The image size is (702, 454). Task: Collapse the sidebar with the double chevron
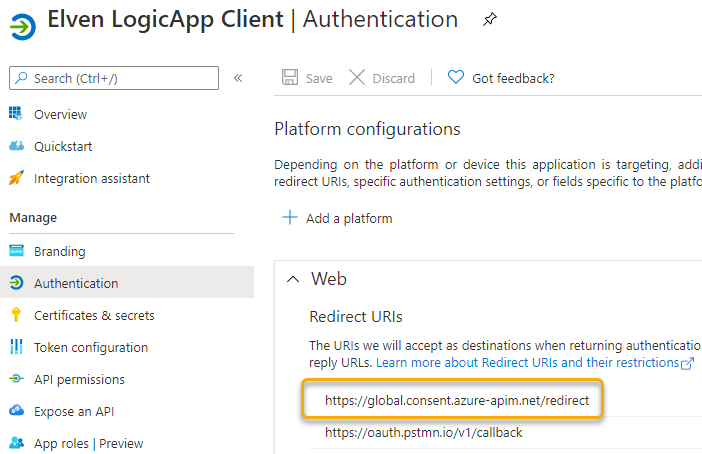238,78
